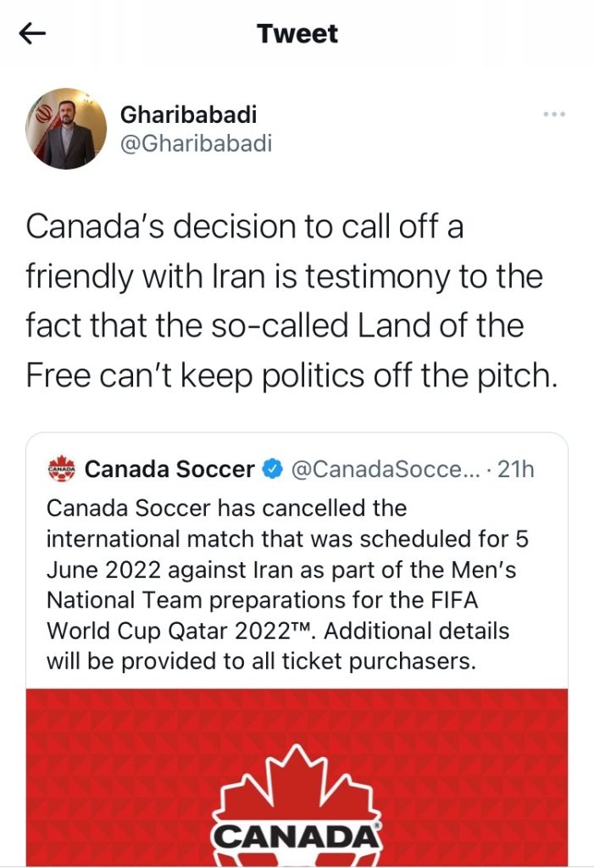
Task: Click 'ticket purchasers' line in quoted tweet
Action: (261, 661)
